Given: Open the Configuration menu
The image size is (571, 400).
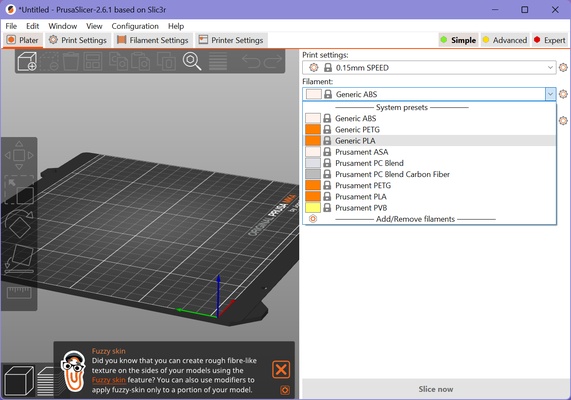Looking at the screenshot, I should coord(135,26).
